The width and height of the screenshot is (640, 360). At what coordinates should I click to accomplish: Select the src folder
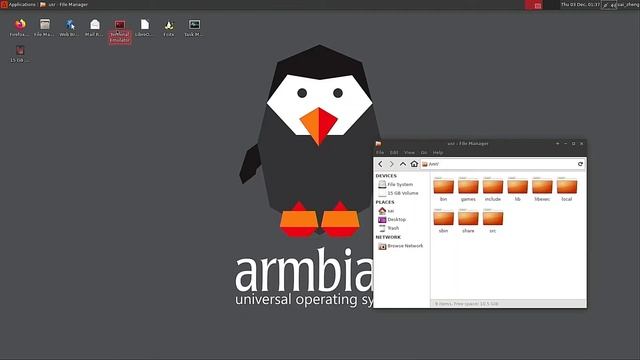493,221
